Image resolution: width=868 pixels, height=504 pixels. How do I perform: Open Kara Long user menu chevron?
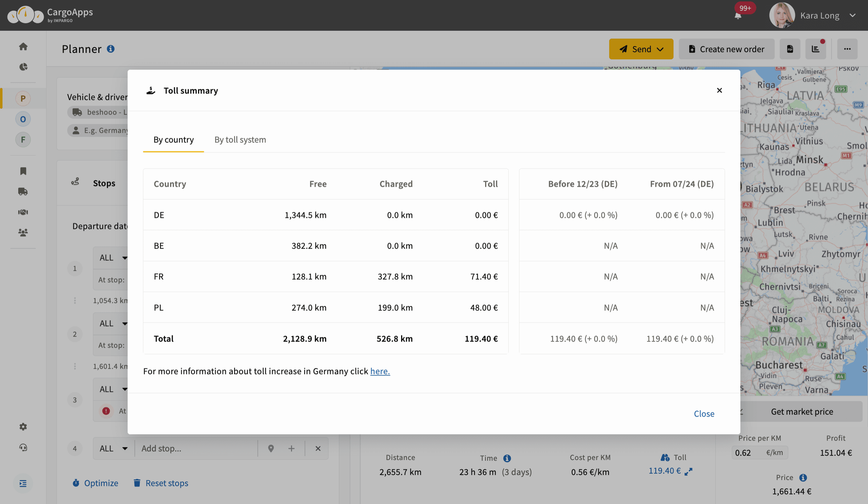point(853,16)
